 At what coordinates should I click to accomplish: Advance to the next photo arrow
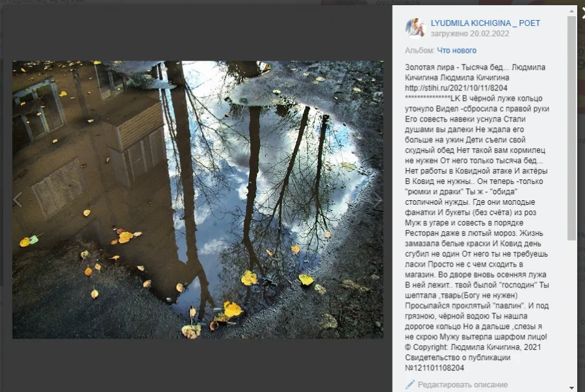coord(378,200)
